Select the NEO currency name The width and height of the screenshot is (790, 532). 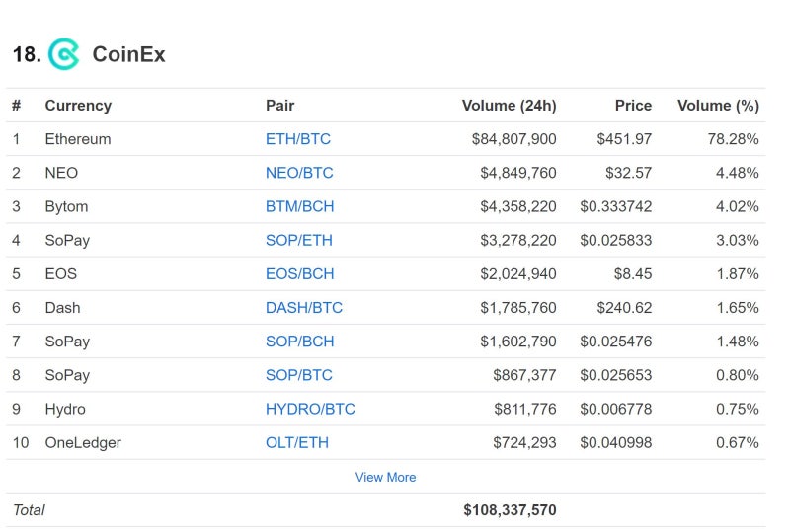coord(61,173)
